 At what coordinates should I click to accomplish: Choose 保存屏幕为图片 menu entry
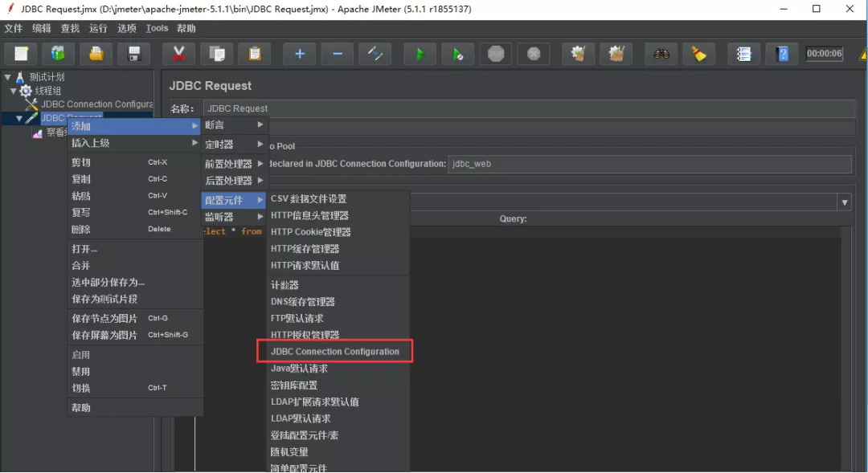134,335
